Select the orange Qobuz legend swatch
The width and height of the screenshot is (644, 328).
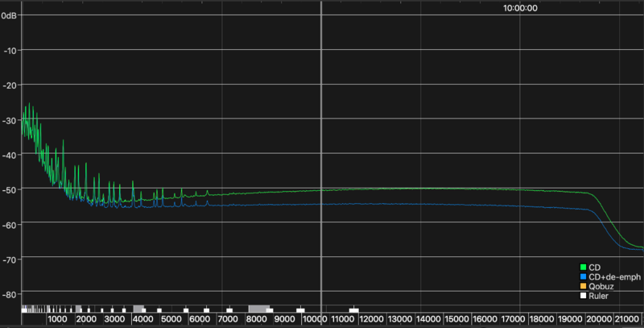[582, 286]
